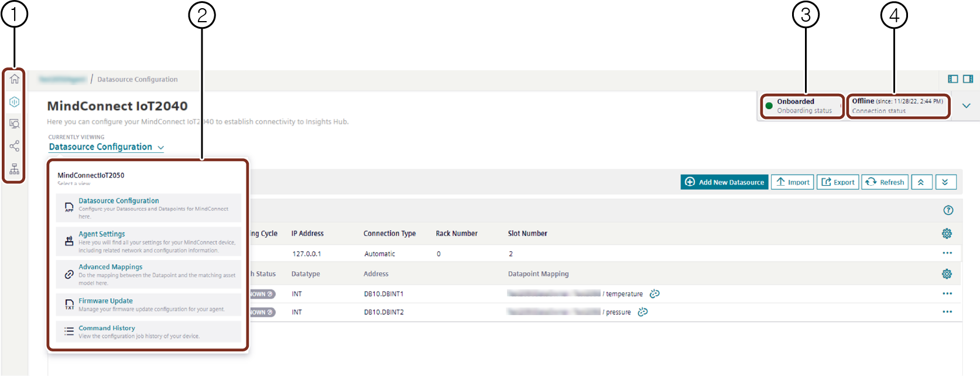Expand the status bar chevron

tap(967, 106)
